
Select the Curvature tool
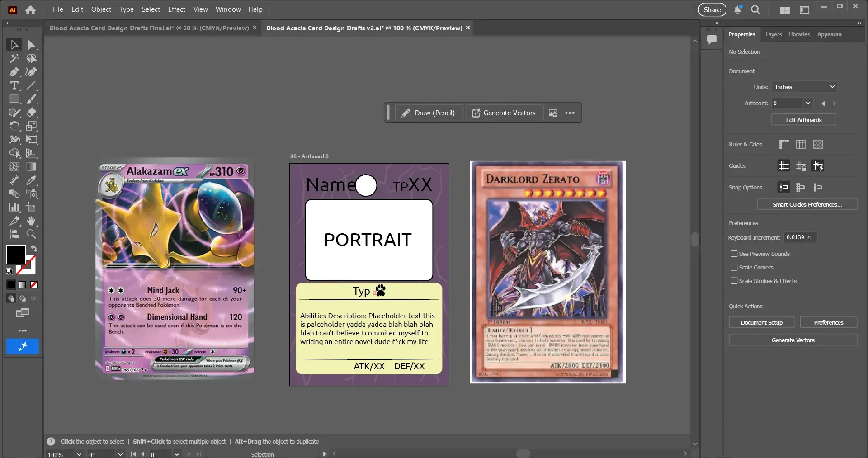click(31, 72)
